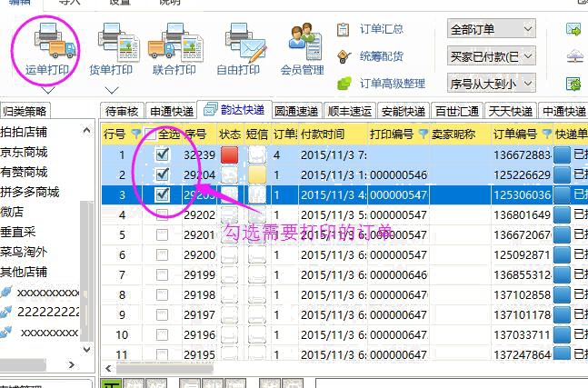Screen dimensions: 588x388
Task: Click the blue courier icon for order 136801649
Action: point(563,214)
